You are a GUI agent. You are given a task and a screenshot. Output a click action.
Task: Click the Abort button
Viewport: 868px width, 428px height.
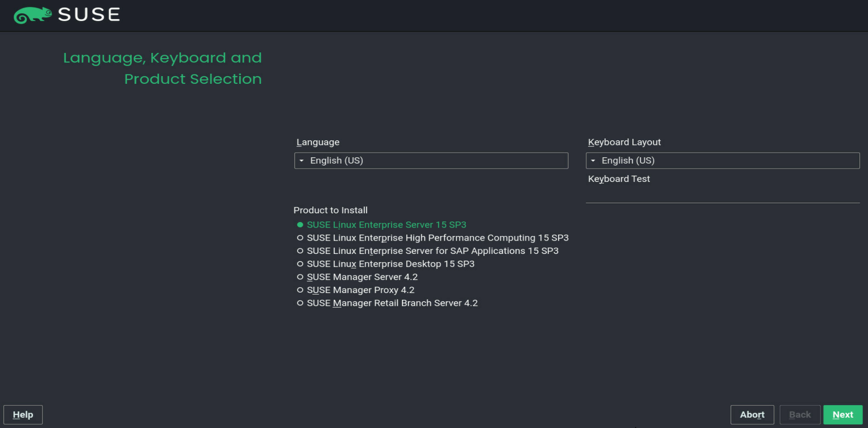[752, 415]
